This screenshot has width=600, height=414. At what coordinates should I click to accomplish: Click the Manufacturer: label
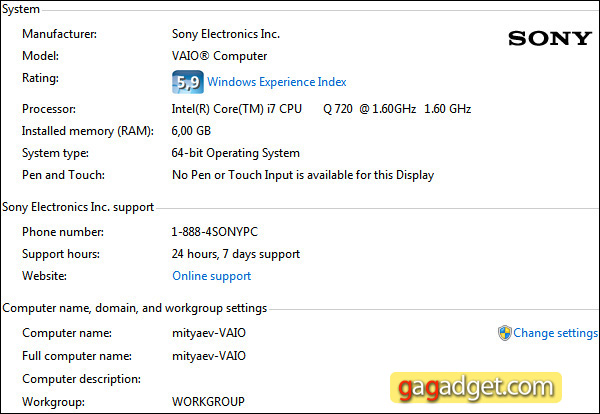point(59,34)
